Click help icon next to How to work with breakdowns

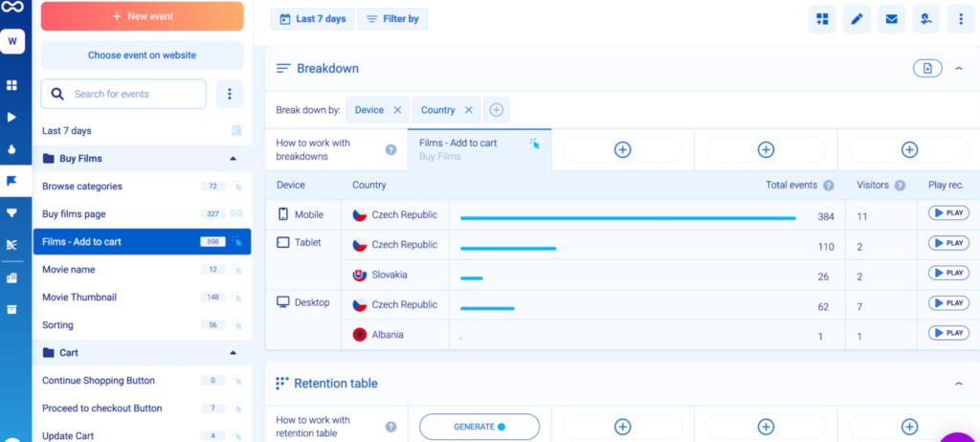pos(390,149)
